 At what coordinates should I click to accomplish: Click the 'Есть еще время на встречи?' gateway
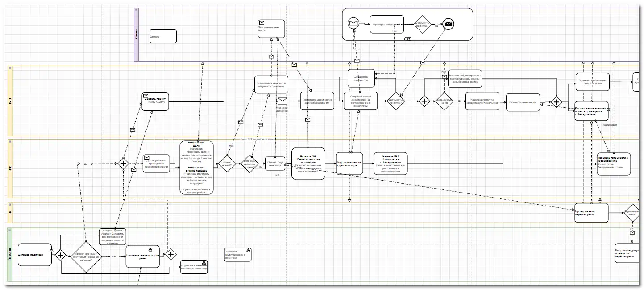(250, 164)
